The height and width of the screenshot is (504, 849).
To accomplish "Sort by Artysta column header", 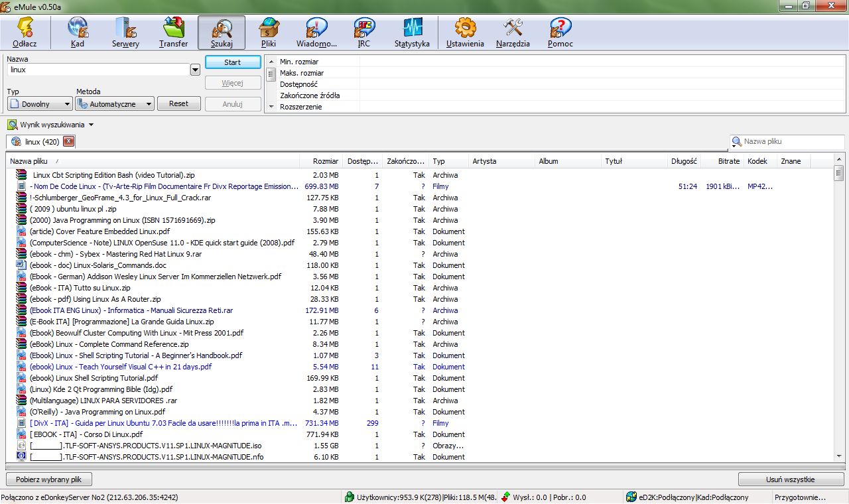I will pyautogui.click(x=502, y=161).
